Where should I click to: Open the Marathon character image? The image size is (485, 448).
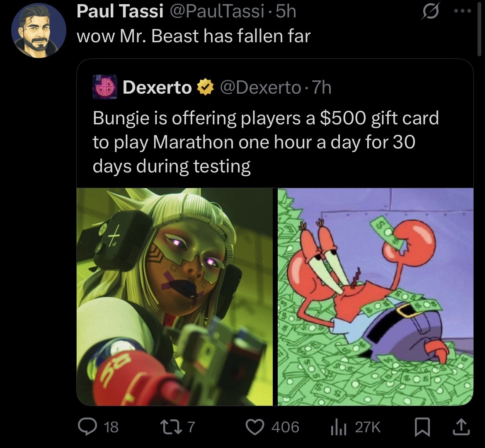(x=175, y=297)
